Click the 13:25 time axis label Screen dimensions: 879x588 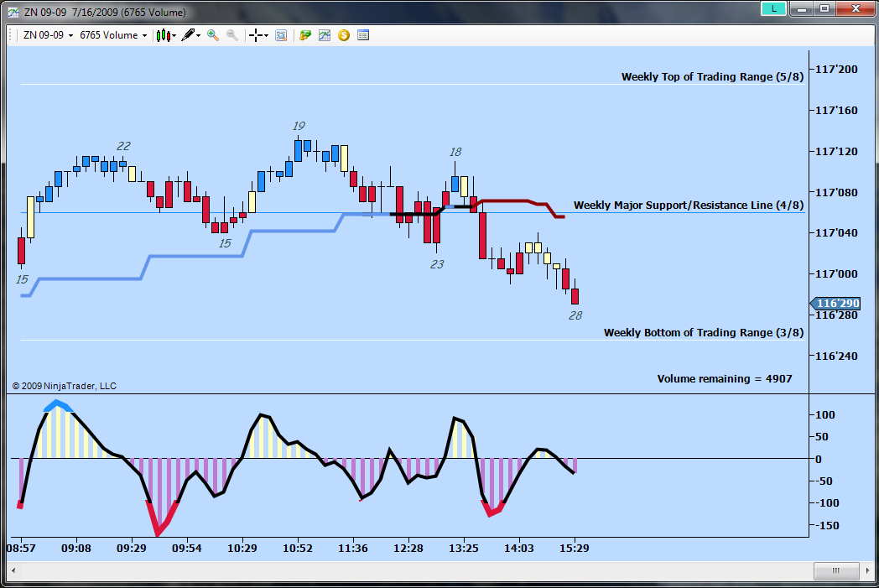pyautogui.click(x=464, y=549)
